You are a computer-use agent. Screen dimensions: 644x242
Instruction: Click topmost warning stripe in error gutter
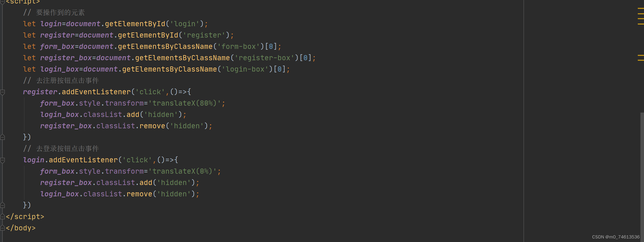641,9
